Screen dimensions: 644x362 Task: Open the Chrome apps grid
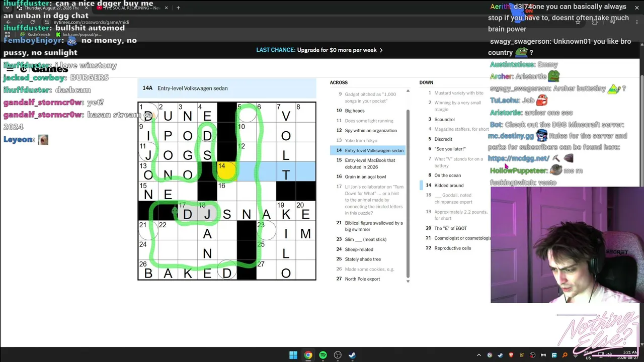(6, 34)
